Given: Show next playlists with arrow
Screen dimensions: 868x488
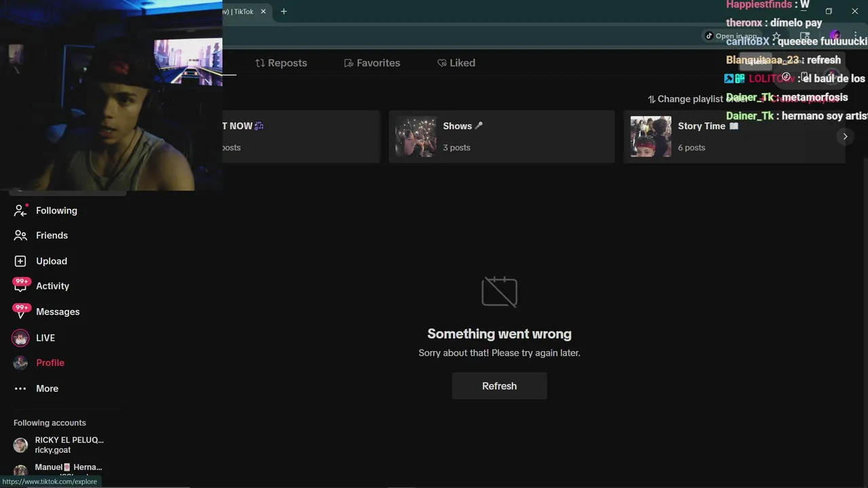Looking at the screenshot, I should [x=845, y=136].
